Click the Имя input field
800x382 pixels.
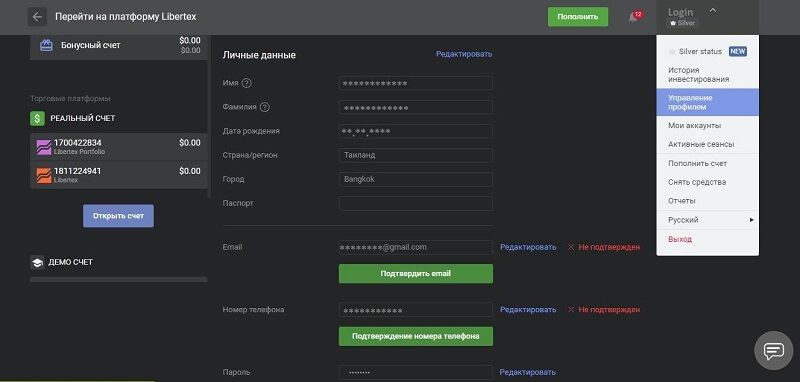416,83
